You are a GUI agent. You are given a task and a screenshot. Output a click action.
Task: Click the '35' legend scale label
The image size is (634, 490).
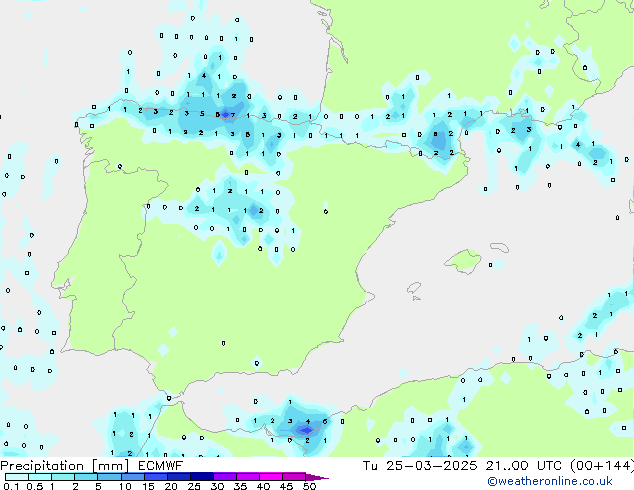point(240,486)
